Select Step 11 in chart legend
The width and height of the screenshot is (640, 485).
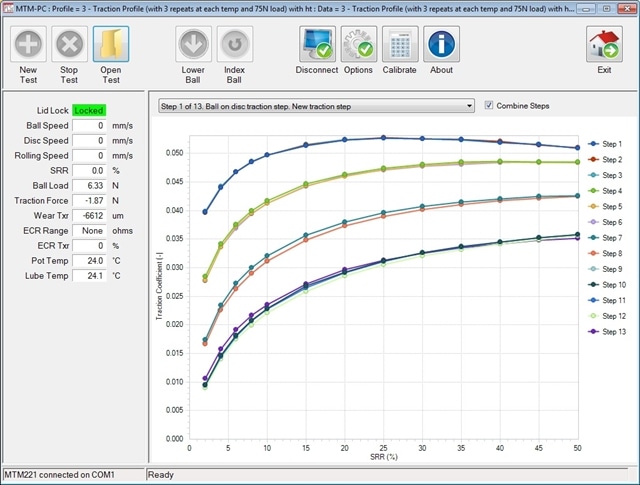click(607, 300)
